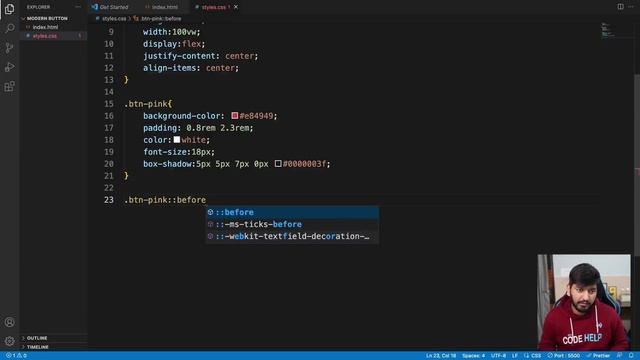Screen dimensions: 640x360
Task: Click the errors and warnings status indicator
Action: click(x=16, y=356)
